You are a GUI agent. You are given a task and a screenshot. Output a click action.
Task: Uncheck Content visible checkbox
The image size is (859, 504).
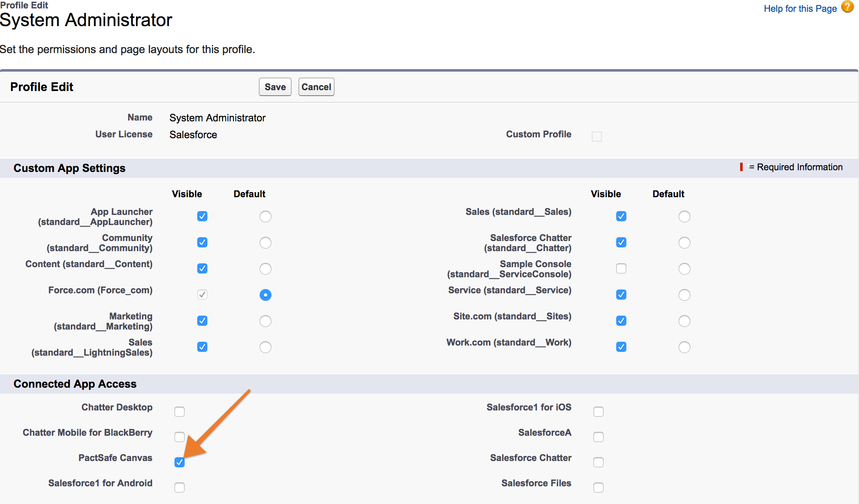coord(202,268)
